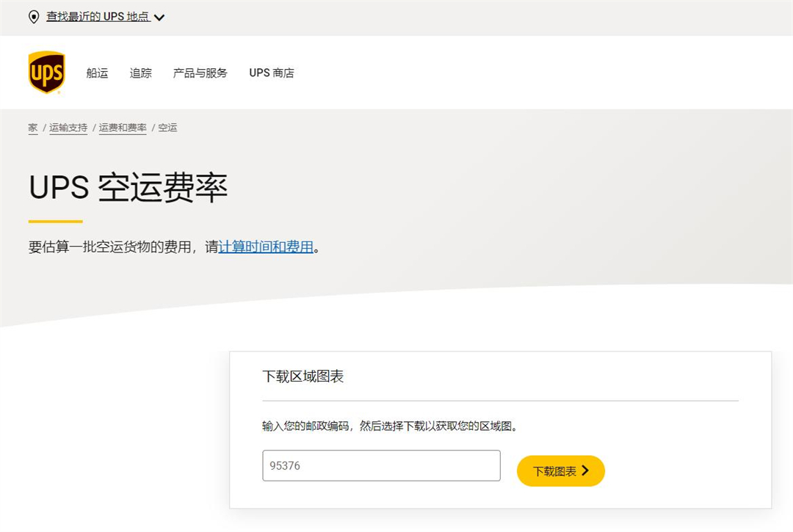Open the 船运 menu
This screenshot has width=793, height=532.
[x=97, y=73]
